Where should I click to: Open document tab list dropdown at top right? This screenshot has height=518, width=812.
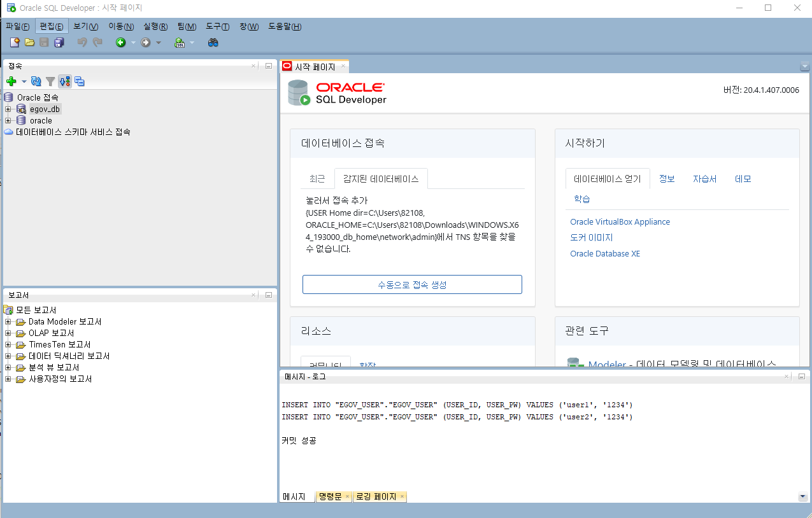tap(804, 66)
